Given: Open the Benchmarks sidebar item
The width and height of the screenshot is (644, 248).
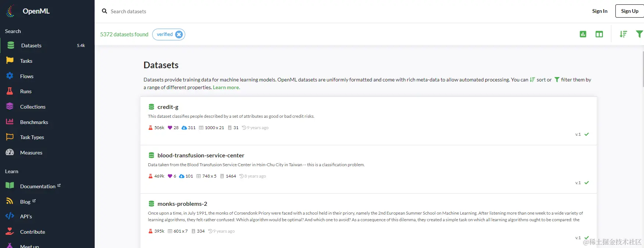Looking at the screenshot, I should click(47, 122).
